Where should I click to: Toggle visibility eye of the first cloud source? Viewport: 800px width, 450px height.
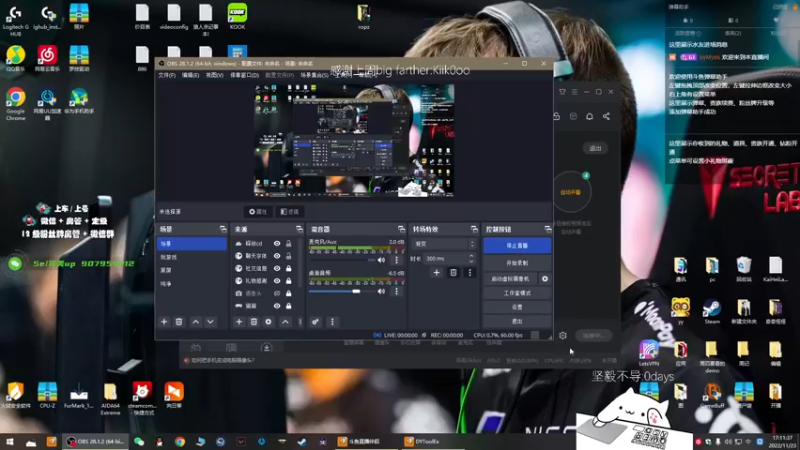(277, 243)
